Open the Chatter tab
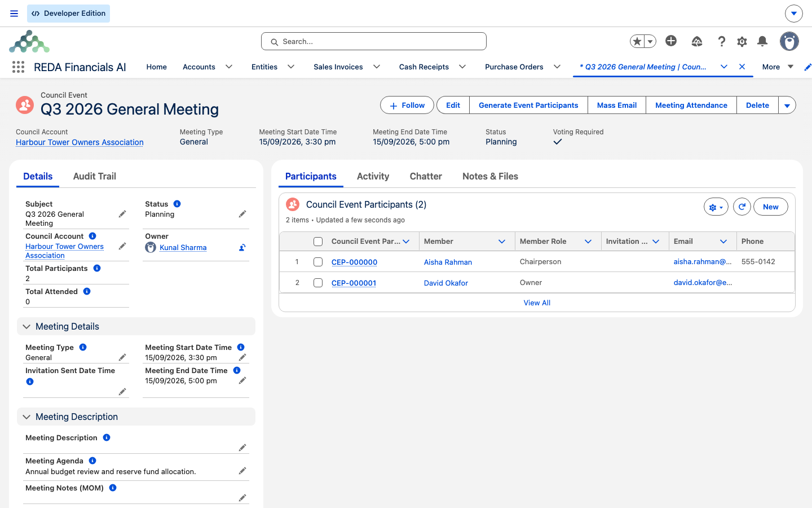812x508 pixels. tap(426, 176)
